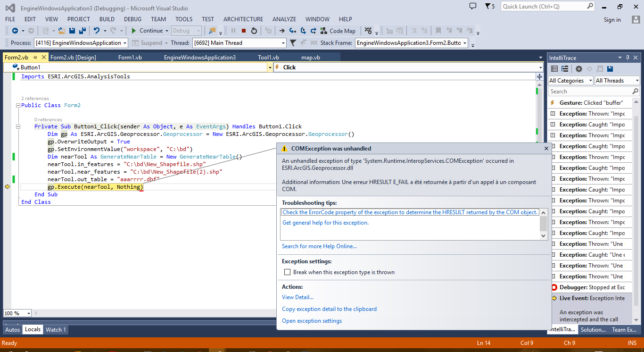Click the Code Map toolbar button
644x352 pixels.
[x=338, y=31]
